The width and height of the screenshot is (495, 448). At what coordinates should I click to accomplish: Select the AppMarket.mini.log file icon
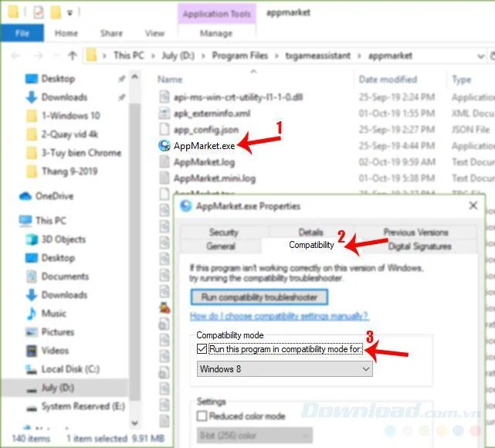click(164, 178)
